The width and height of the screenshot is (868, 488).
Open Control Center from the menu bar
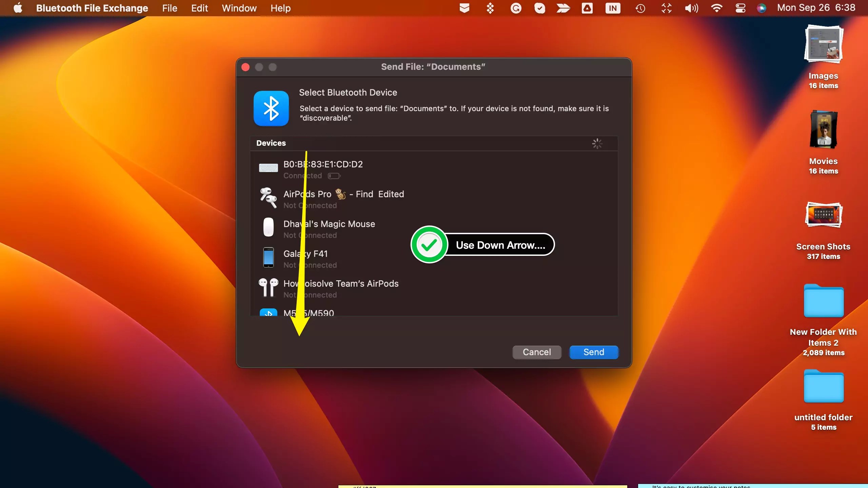[741, 8]
